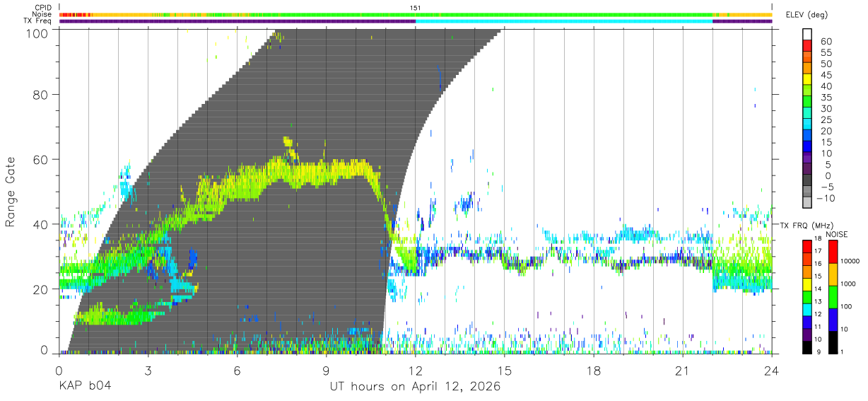Pick the yellow-orange NOISE swatch between 1000 and 10000
The width and height of the screenshot is (868, 401).
833,274
